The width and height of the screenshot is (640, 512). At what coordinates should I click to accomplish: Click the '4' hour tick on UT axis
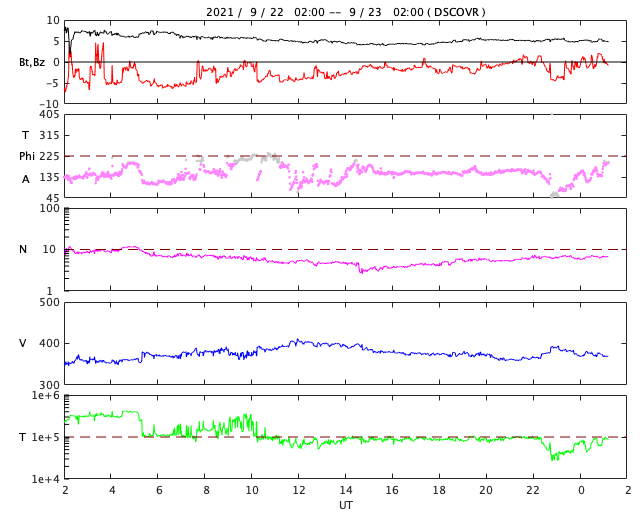[112, 490]
